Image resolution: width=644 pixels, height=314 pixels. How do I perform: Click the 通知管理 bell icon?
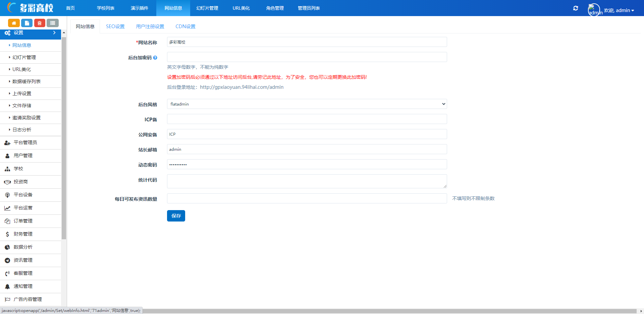pos(7,287)
